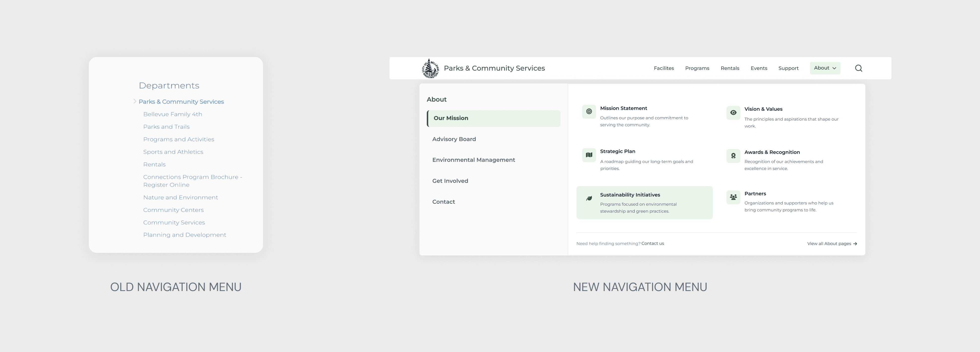Click the Sustainability Initiatives leaf icon

pyautogui.click(x=588, y=198)
